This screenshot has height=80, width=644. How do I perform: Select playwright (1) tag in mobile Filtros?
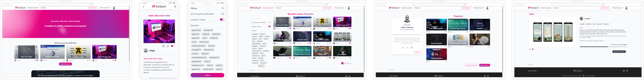pos(214,57)
